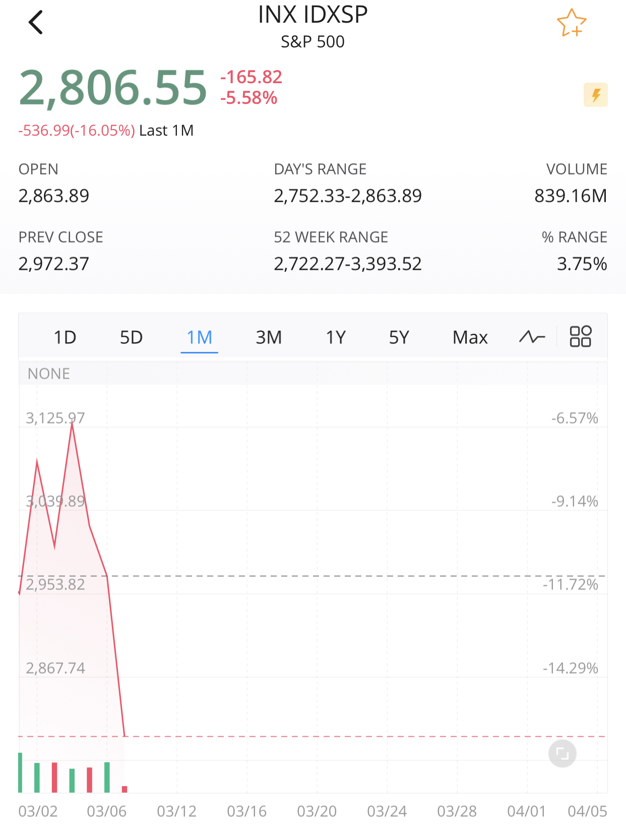Tap the DAY'S RANGE value 2,752.33-2,863.89
The height and width of the screenshot is (840, 626).
point(348,196)
